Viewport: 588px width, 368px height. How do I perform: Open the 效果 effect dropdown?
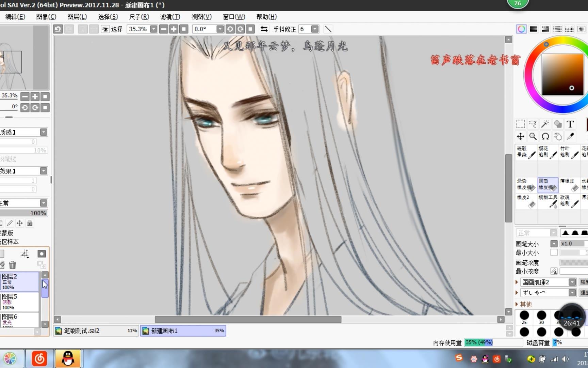44,171
